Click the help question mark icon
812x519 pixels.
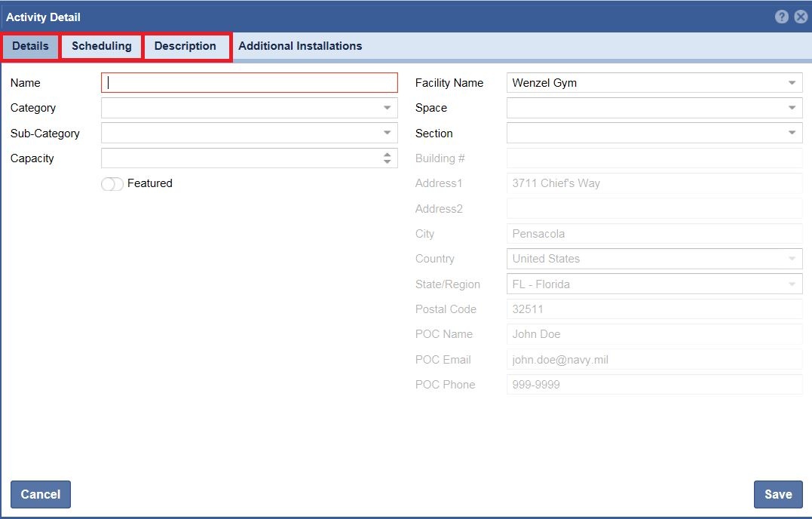tap(782, 17)
